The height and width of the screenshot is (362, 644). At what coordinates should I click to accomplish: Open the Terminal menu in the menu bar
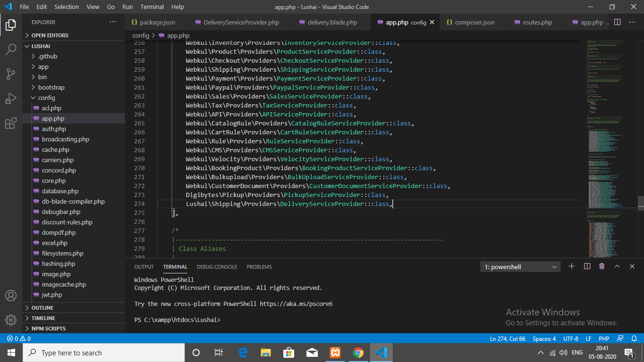coord(152,7)
